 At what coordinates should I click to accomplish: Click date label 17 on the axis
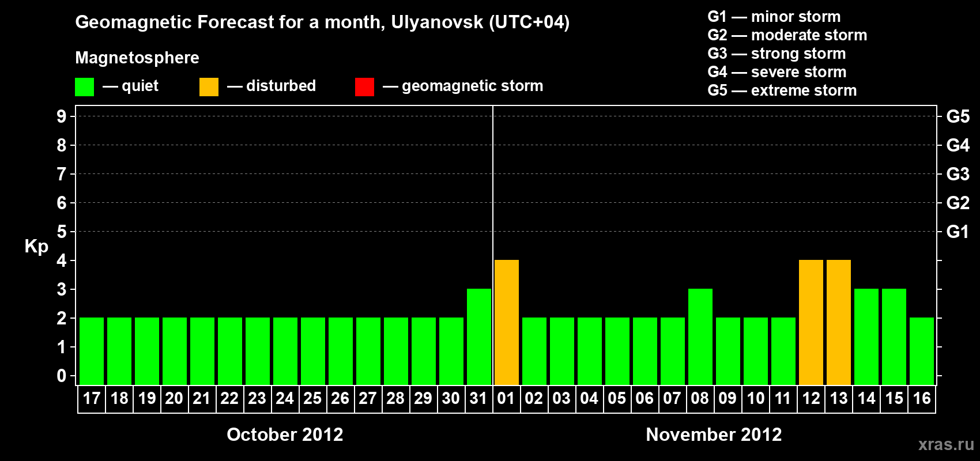92,399
